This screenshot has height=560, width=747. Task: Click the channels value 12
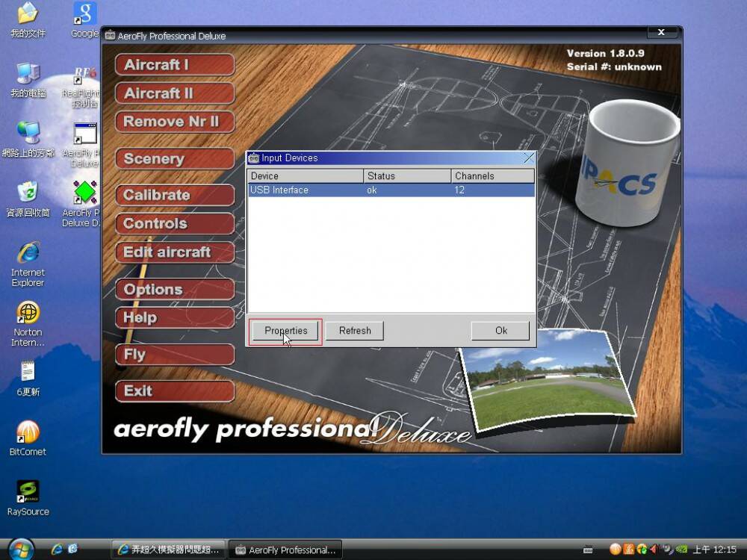point(459,190)
